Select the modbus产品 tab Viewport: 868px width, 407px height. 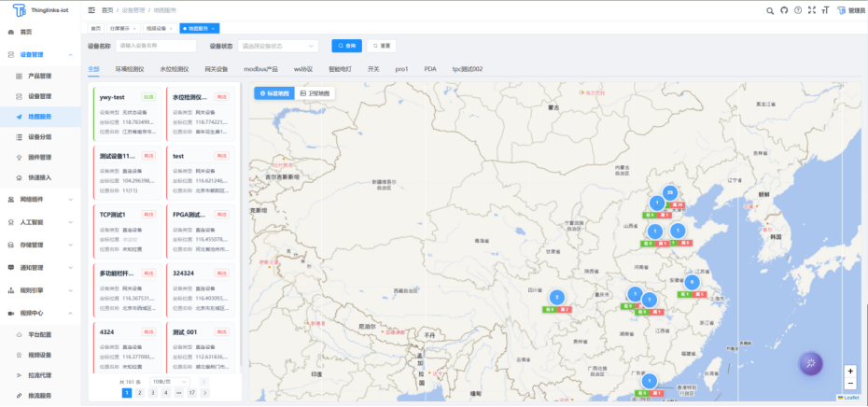tap(260, 69)
